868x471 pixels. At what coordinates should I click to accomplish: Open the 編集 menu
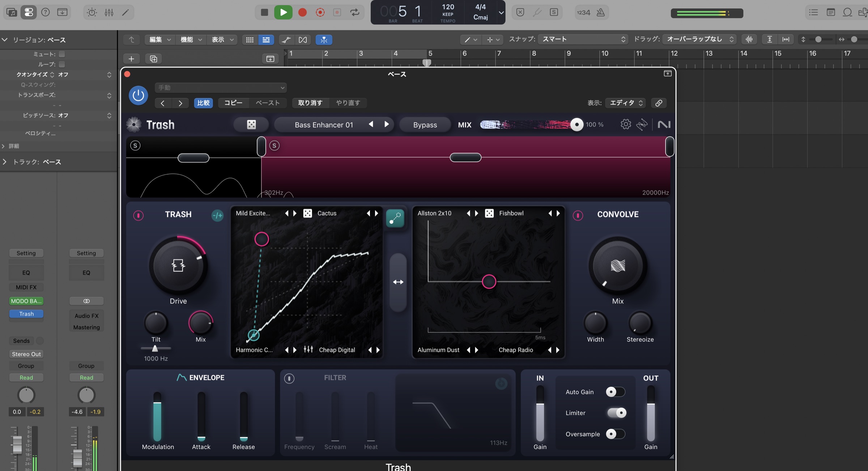[159, 40]
